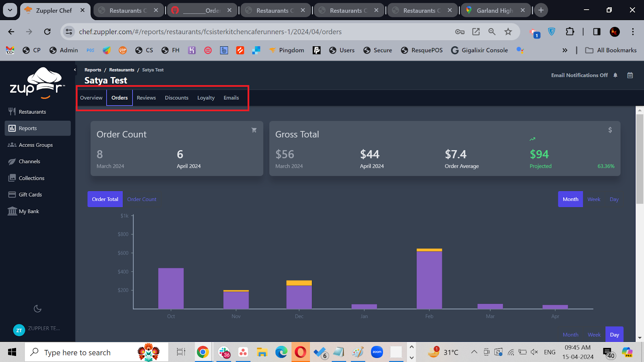Open the Loyalty tab
Viewport: 644px width, 362px height.
pyautogui.click(x=206, y=98)
